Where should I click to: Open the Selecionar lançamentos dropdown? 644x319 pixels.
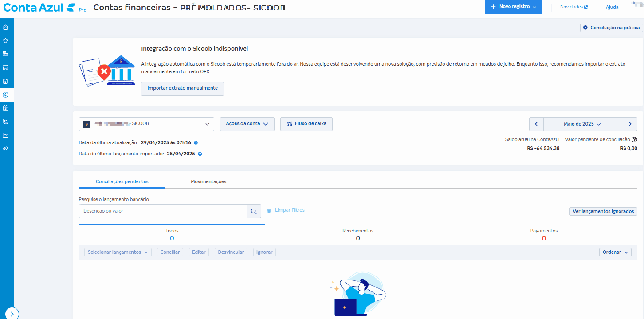coord(118,252)
